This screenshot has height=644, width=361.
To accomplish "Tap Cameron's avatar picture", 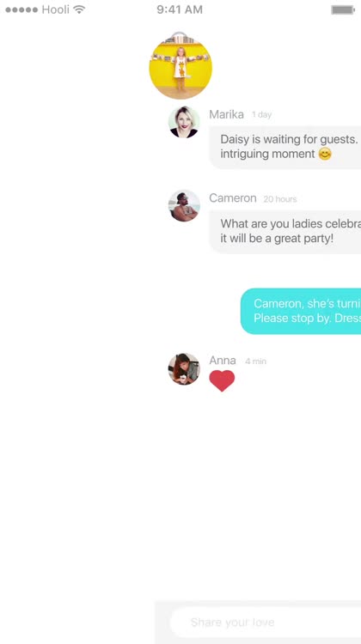I will tap(184, 206).
